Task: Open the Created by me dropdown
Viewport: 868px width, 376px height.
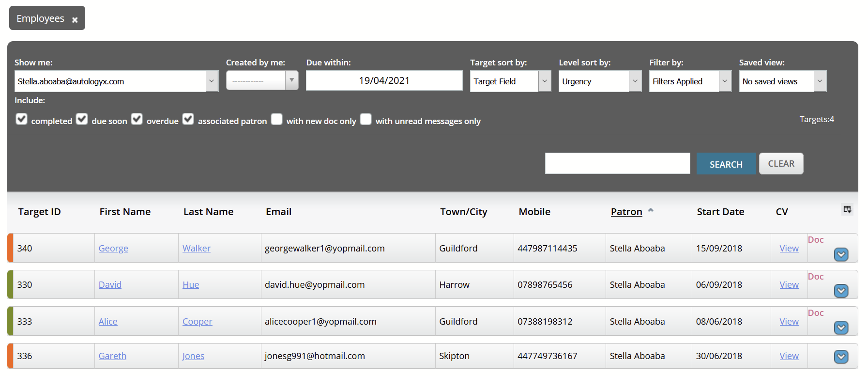Action: pyautogui.click(x=262, y=80)
